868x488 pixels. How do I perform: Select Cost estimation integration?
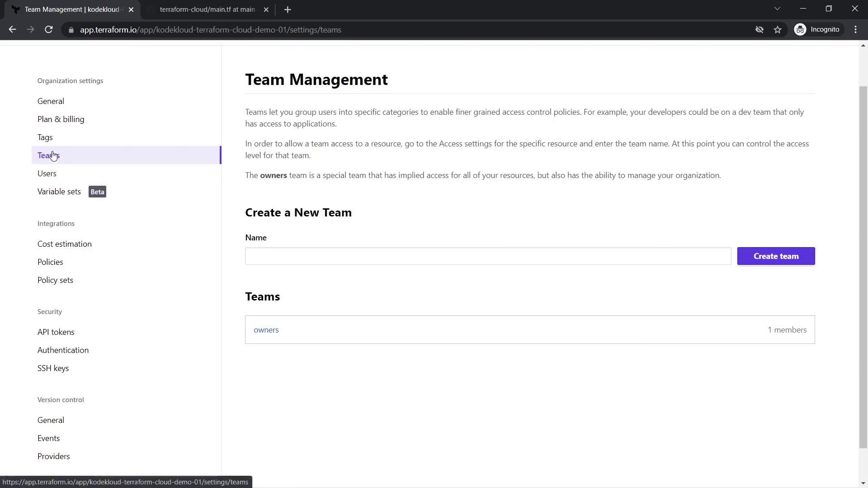click(64, 244)
